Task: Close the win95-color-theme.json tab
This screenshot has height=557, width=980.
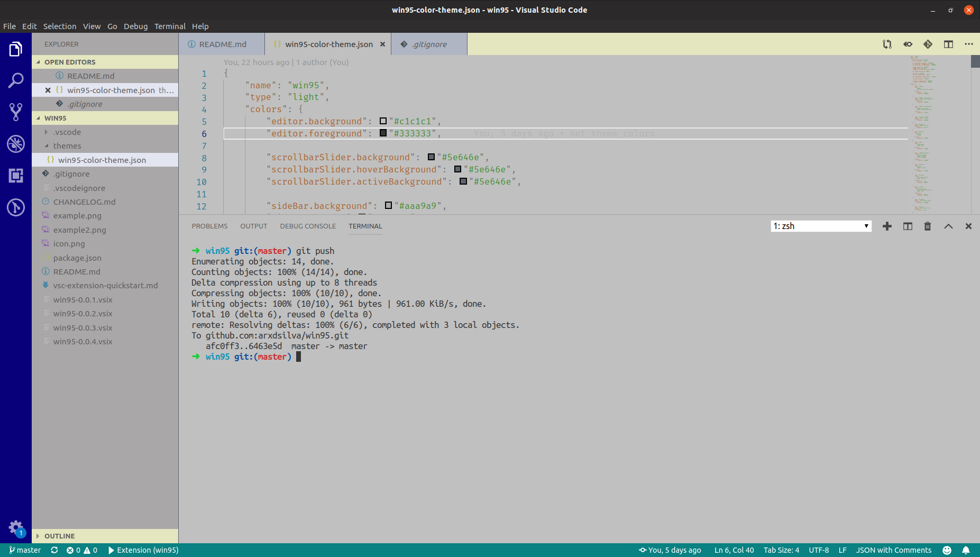Action: pos(382,44)
